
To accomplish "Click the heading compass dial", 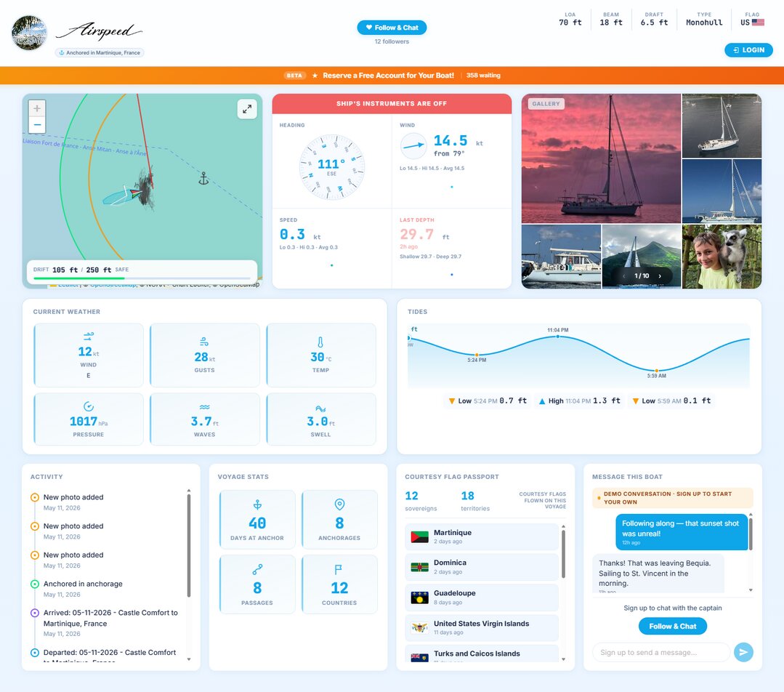I will click(331, 167).
